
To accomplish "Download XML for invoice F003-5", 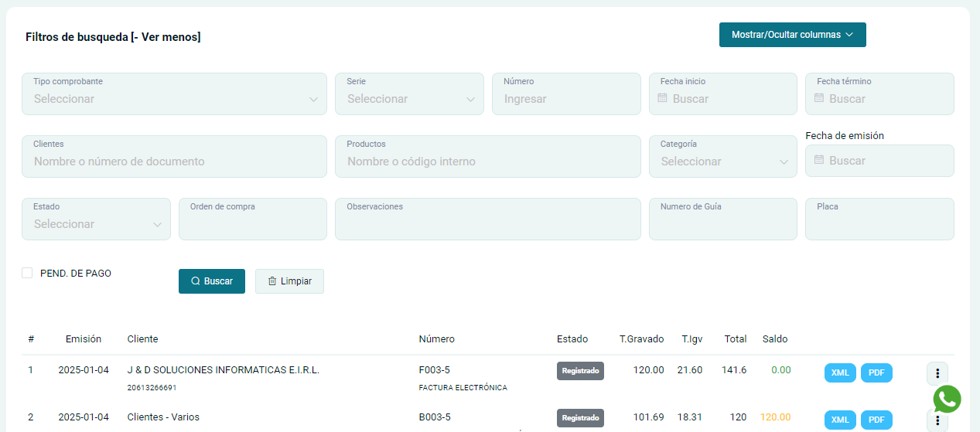I will click(x=840, y=372).
